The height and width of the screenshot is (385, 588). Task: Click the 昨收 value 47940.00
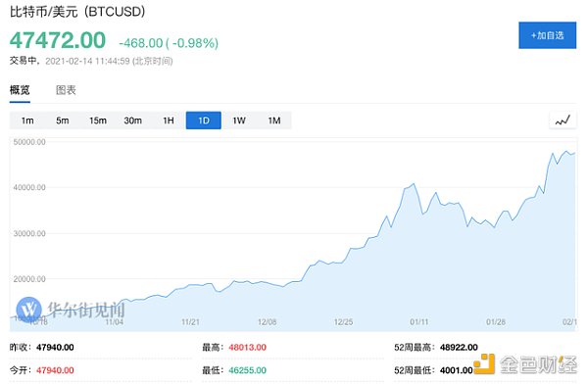coord(55,347)
